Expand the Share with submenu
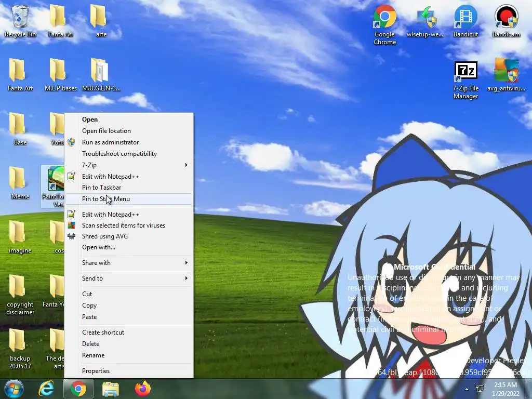This screenshot has width=532, height=399. click(x=129, y=262)
